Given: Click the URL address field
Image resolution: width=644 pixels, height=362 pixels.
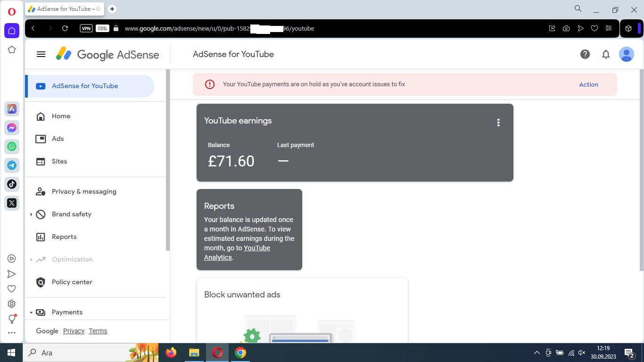Looking at the screenshot, I should click(x=330, y=28).
